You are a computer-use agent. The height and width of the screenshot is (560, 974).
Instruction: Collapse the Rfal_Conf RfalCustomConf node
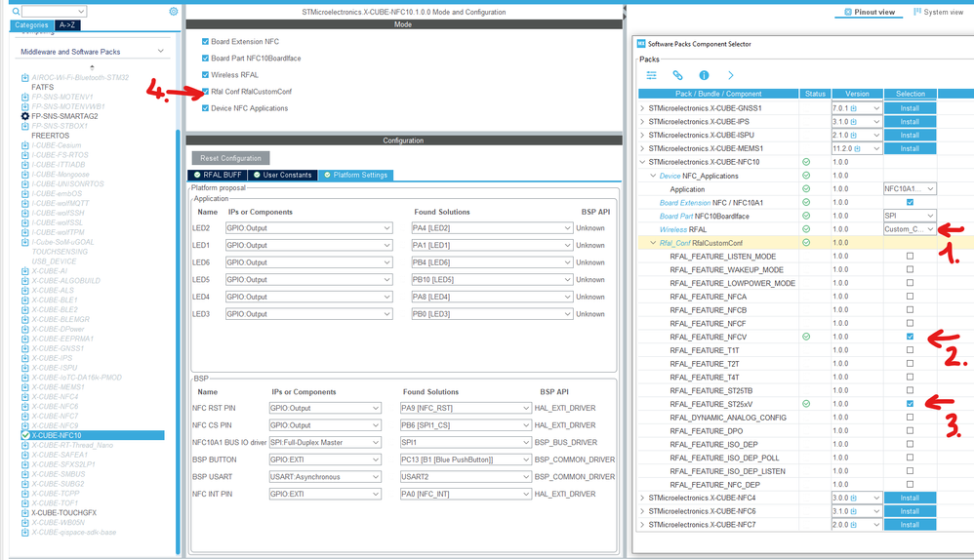(x=653, y=243)
